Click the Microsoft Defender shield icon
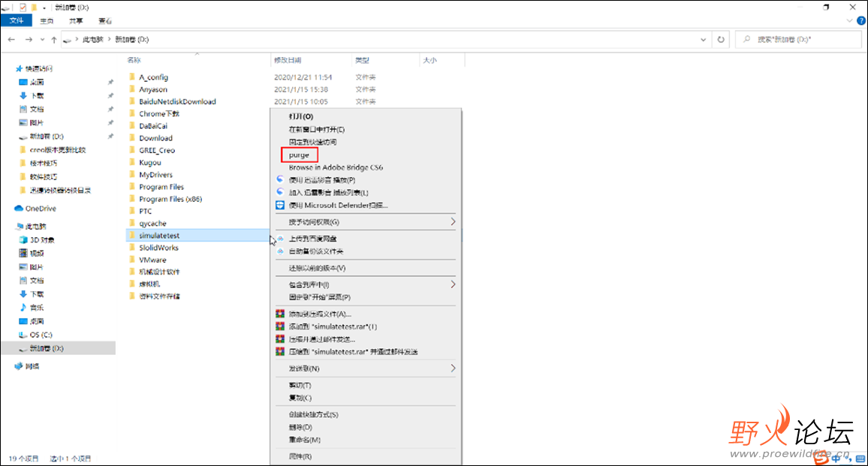The height and width of the screenshot is (466, 868). pos(280,206)
